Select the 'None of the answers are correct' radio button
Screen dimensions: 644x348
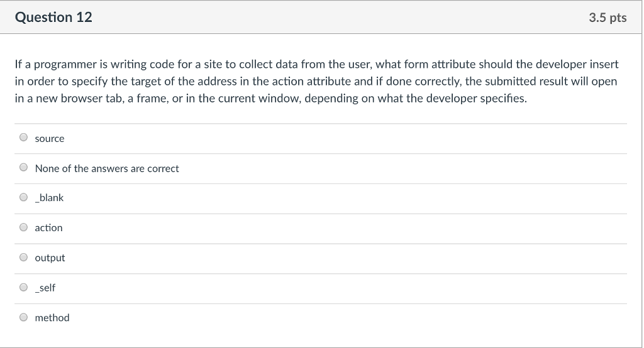pyautogui.click(x=24, y=168)
